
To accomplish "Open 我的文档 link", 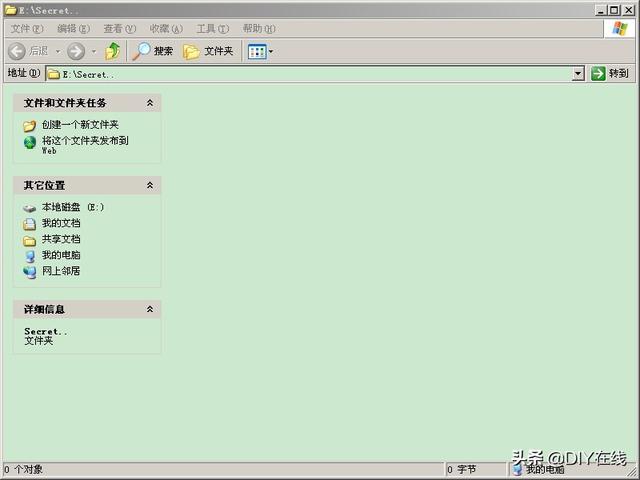I will 61,223.
